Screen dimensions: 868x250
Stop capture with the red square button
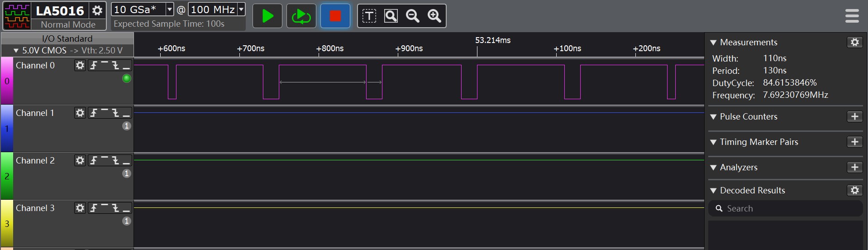(x=335, y=16)
